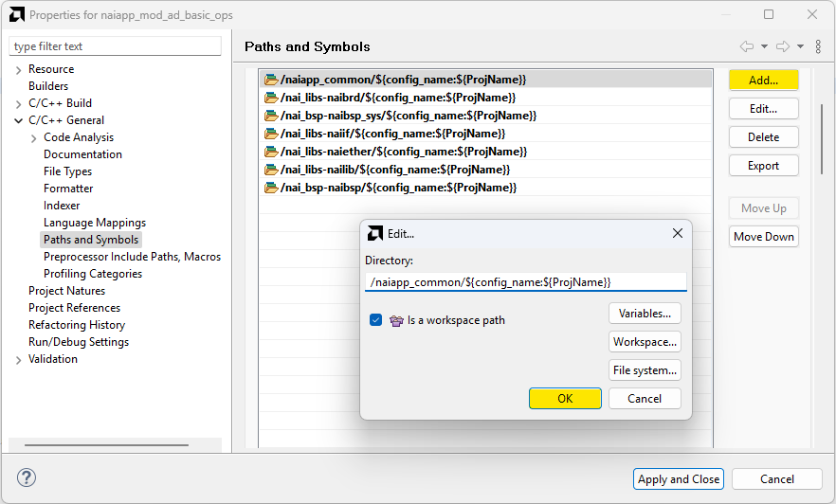This screenshot has width=836, height=504.
Task: Collapse the C/C++ General tree node
Action: click(x=19, y=120)
